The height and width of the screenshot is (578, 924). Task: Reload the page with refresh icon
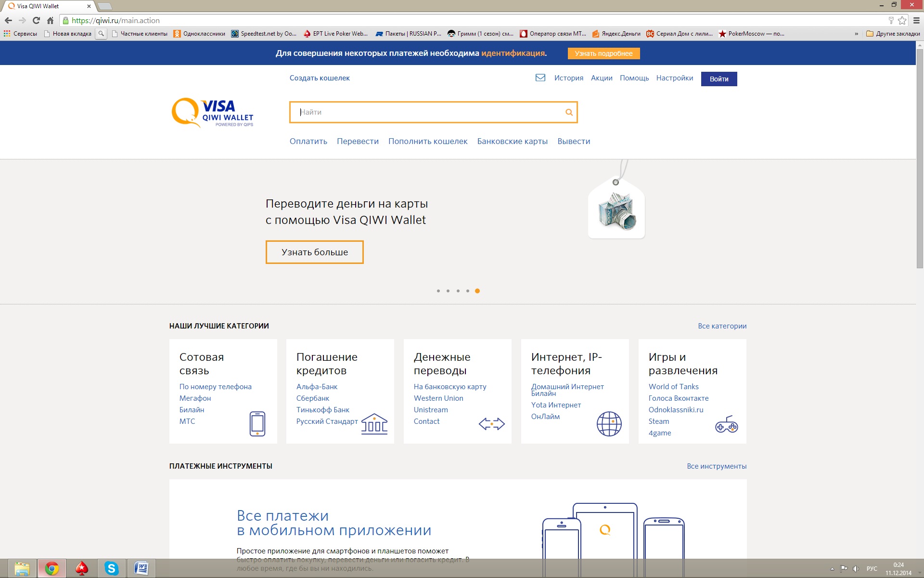click(36, 20)
